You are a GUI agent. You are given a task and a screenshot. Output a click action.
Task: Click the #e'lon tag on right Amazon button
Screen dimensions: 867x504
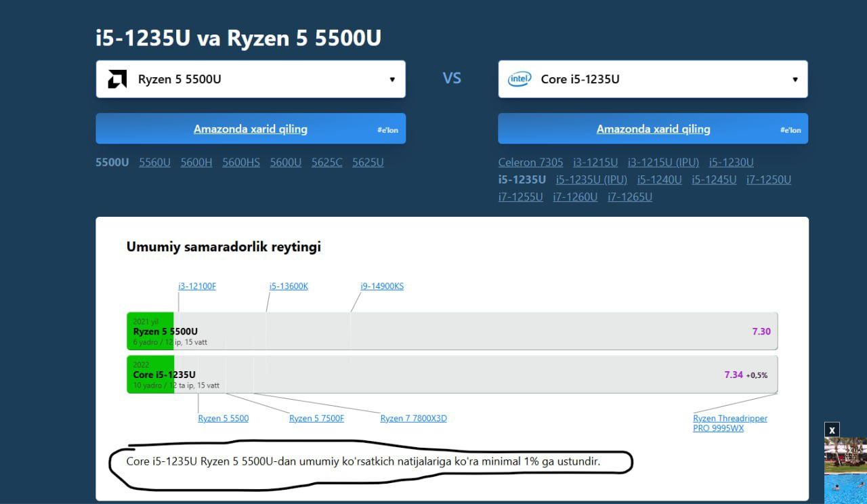pos(790,130)
